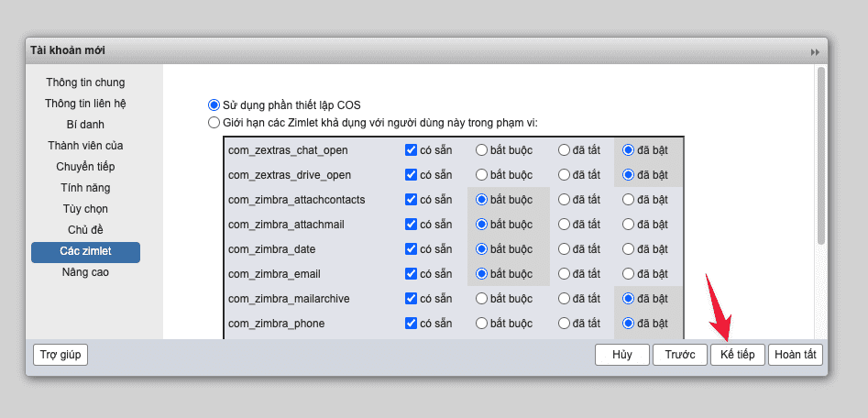The width and height of the screenshot is (868, 418).
Task: Switch to 'Nâng cao' section
Action: pos(85,272)
